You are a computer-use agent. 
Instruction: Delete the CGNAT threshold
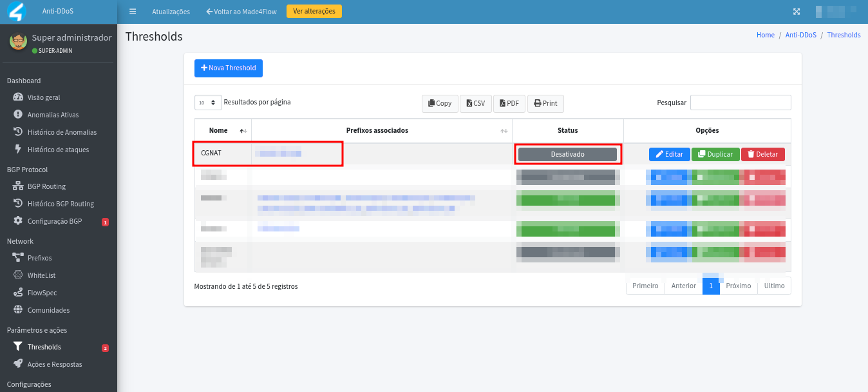point(762,155)
